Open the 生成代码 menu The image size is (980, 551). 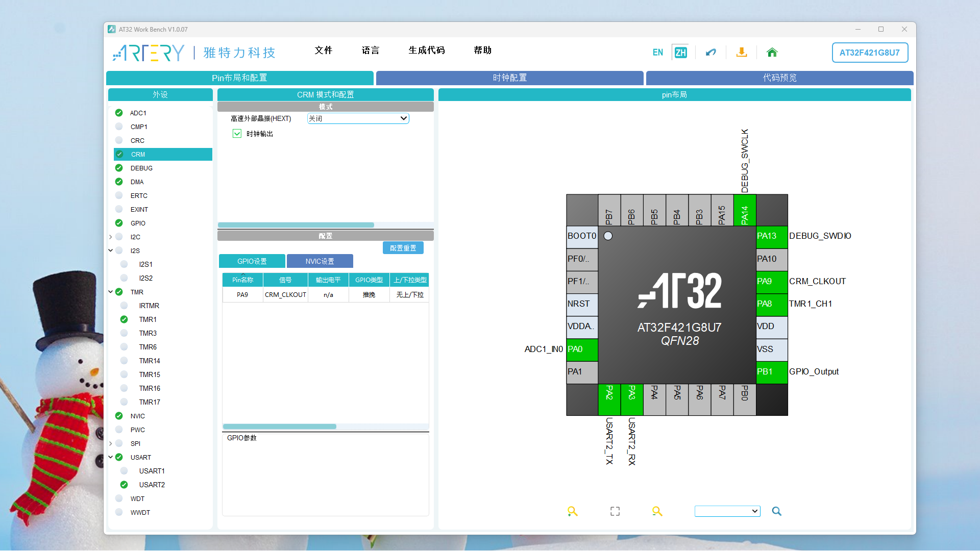426,50
